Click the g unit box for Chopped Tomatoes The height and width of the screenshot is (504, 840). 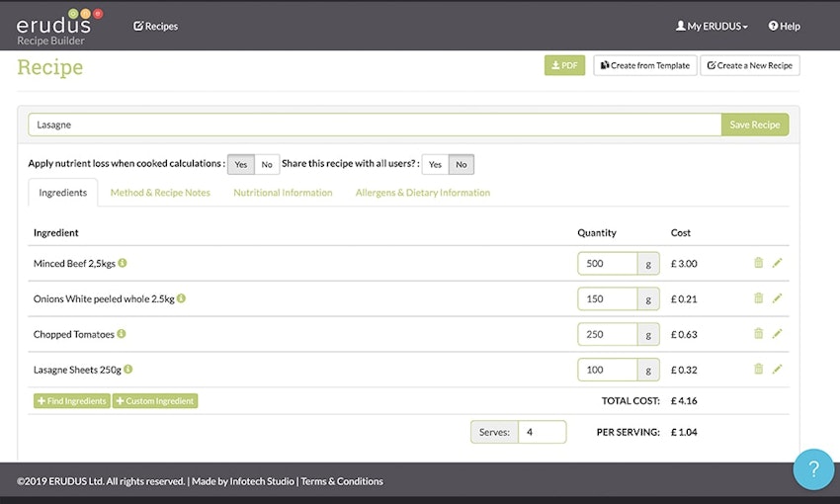(x=648, y=334)
